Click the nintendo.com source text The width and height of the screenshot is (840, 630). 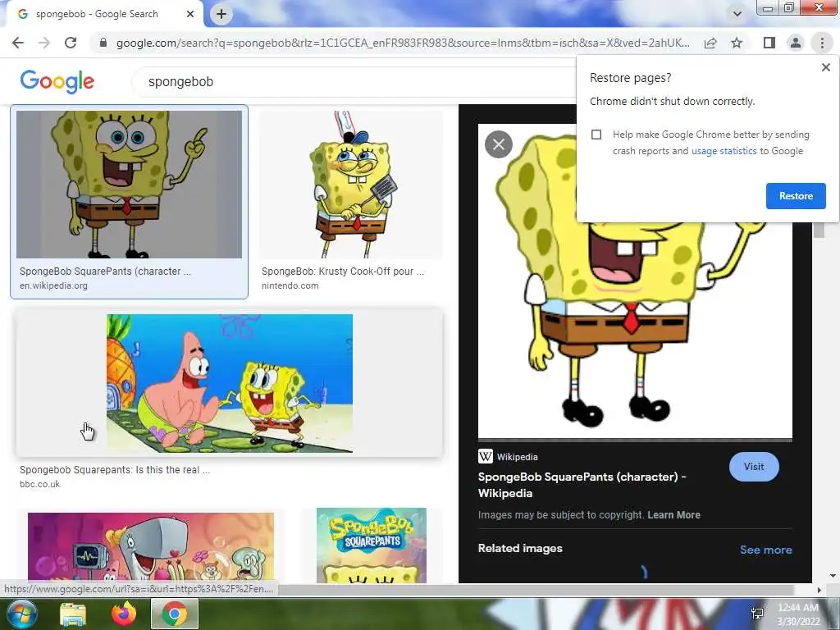point(290,285)
